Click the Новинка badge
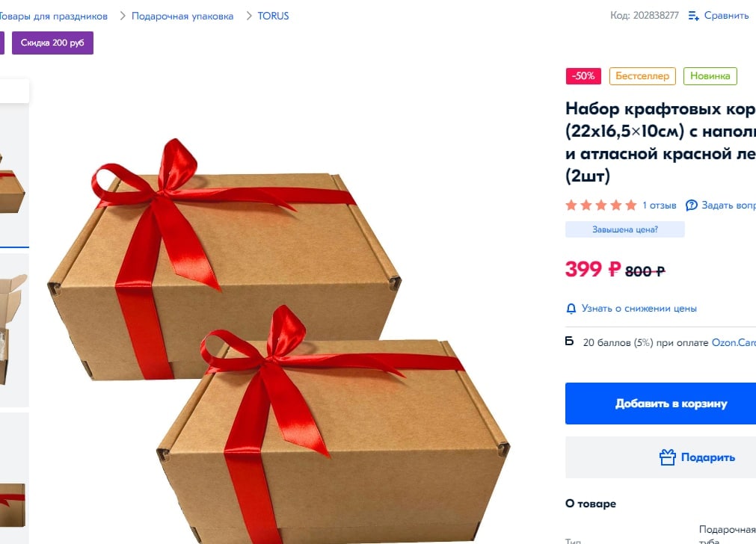Viewport: 756px width, 544px height. point(710,76)
